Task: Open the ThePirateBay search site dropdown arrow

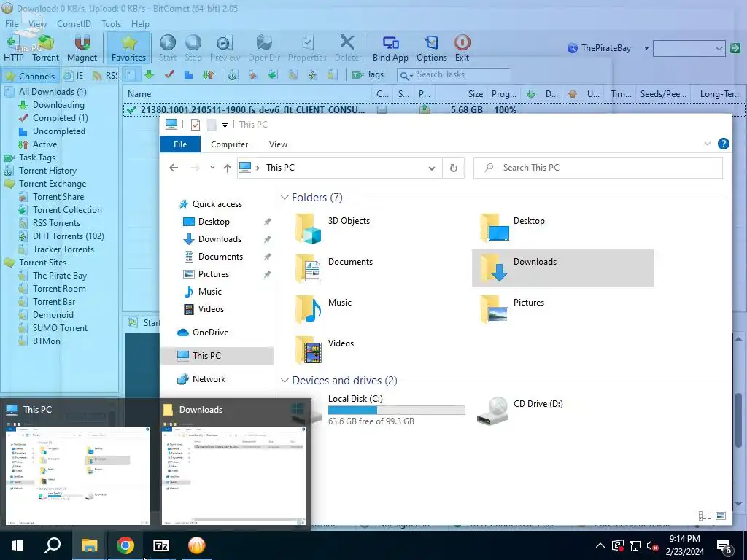Action: (x=646, y=48)
